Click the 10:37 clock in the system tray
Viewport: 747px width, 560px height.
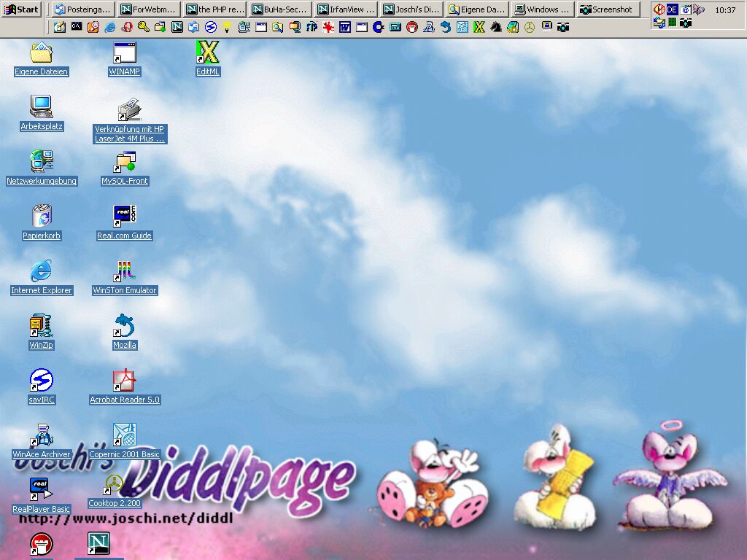(x=725, y=10)
